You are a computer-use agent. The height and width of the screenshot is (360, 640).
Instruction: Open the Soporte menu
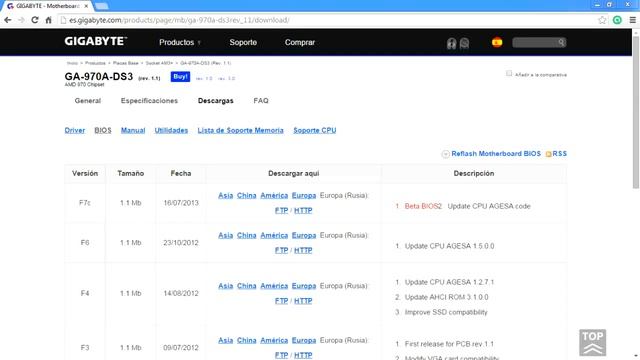click(x=243, y=42)
